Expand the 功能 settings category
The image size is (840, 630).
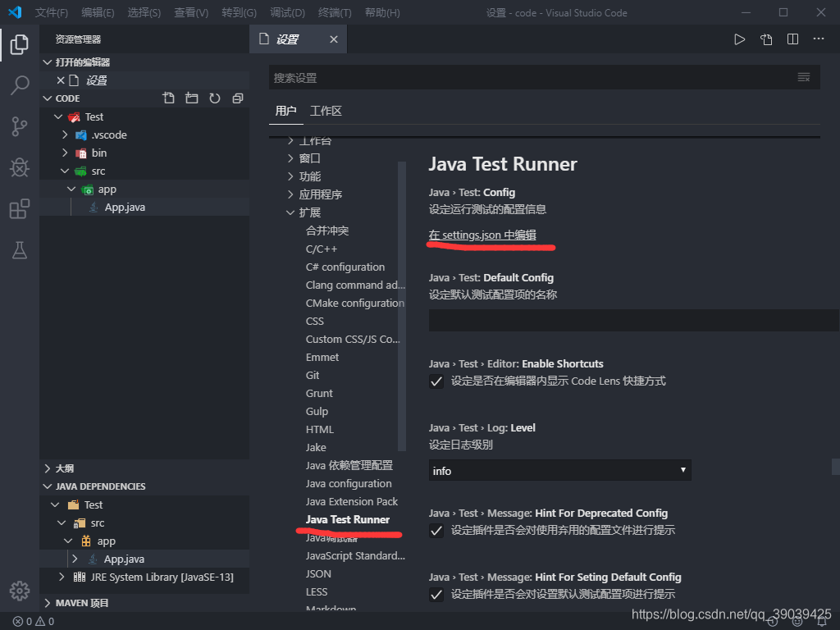coord(290,177)
